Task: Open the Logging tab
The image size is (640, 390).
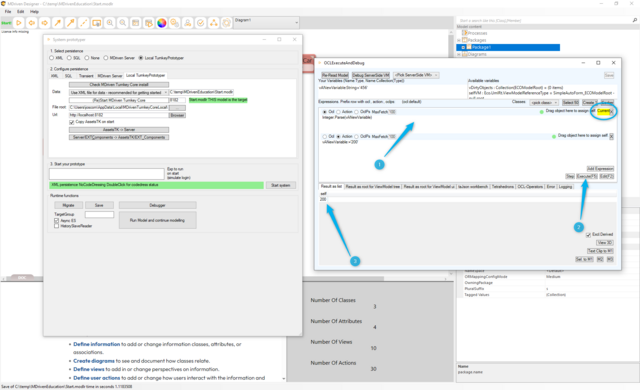Action: [565, 186]
